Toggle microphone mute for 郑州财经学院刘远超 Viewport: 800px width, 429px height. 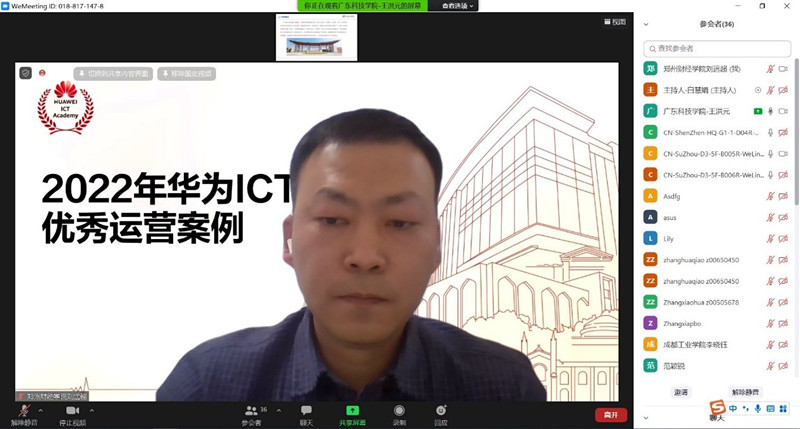pyautogui.click(x=770, y=68)
